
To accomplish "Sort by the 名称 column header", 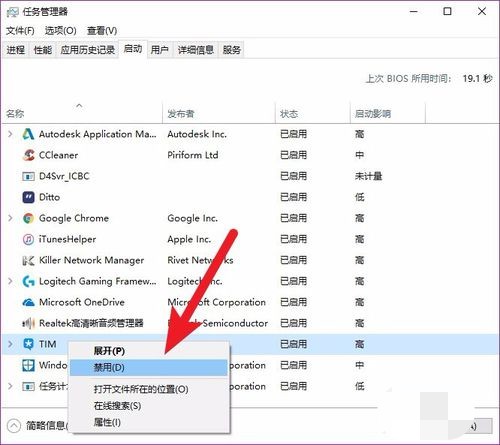I will pyautogui.click(x=82, y=113).
